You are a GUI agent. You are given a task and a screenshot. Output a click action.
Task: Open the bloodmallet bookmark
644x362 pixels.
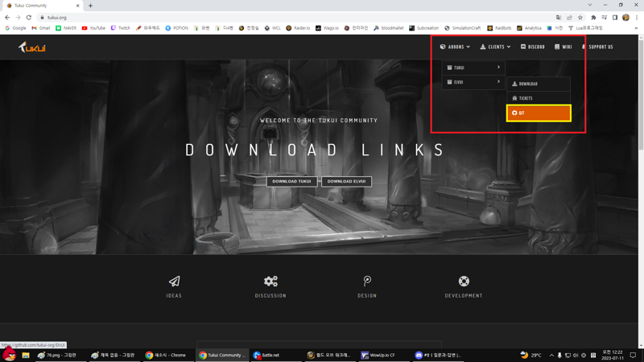click(389, 28)
